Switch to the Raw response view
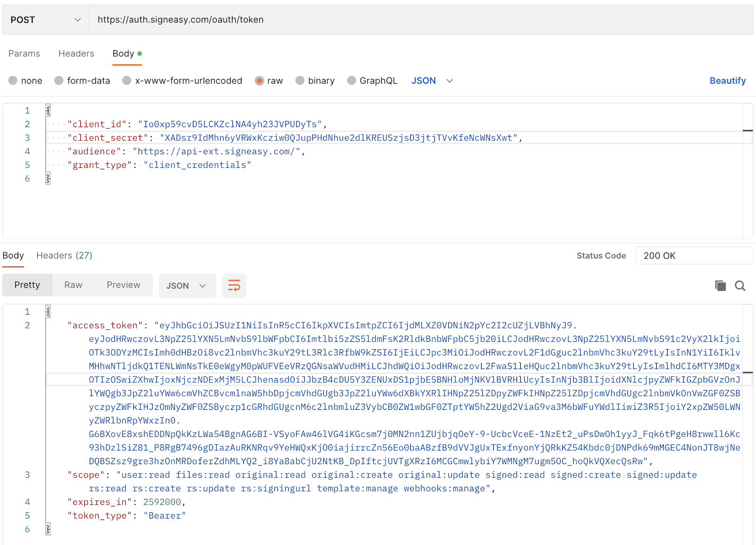Viewport: 756px width, 545px height. tap(73, 285)
